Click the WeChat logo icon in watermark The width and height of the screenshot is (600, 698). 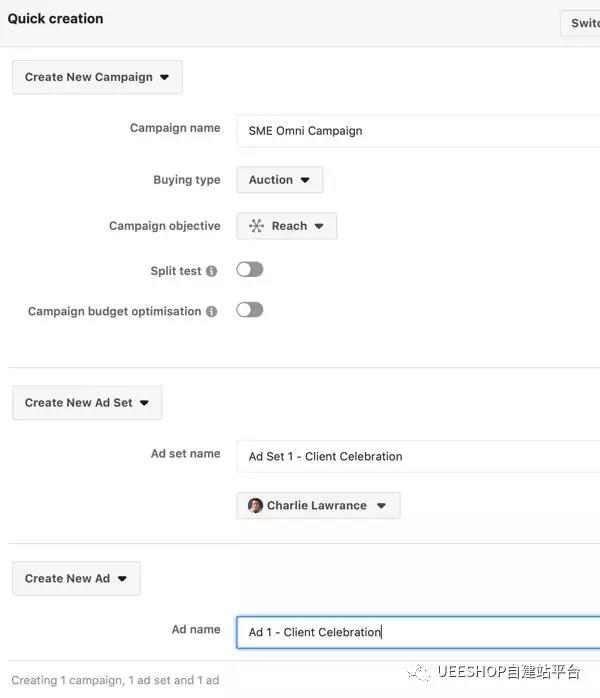coord(423,672)
